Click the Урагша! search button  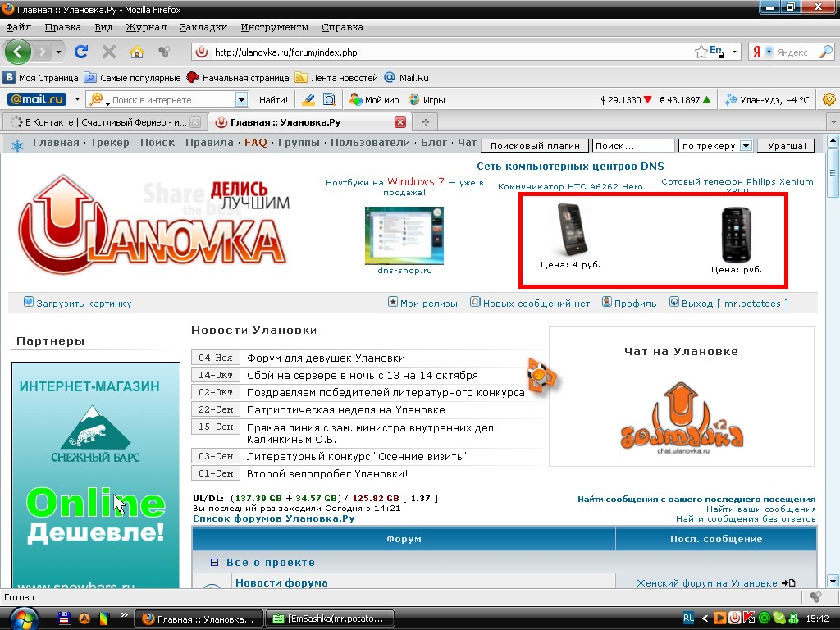[x=787, y=146]
